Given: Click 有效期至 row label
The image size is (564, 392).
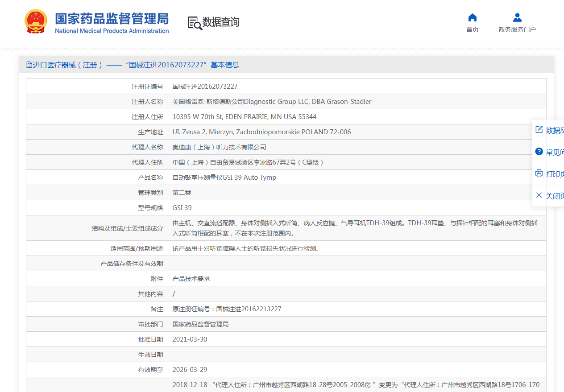Looking at the screenshot, I should coord(150,370).
